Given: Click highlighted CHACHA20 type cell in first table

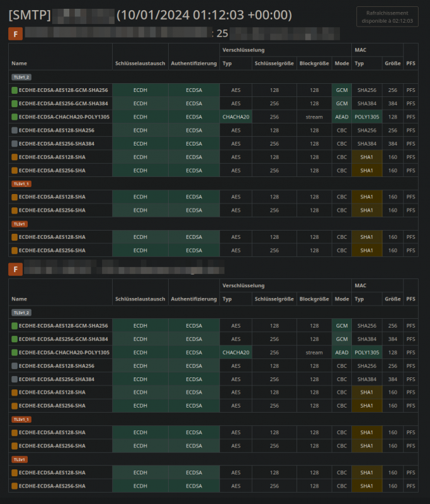Looking at the screenshot, I should (235, 117).
